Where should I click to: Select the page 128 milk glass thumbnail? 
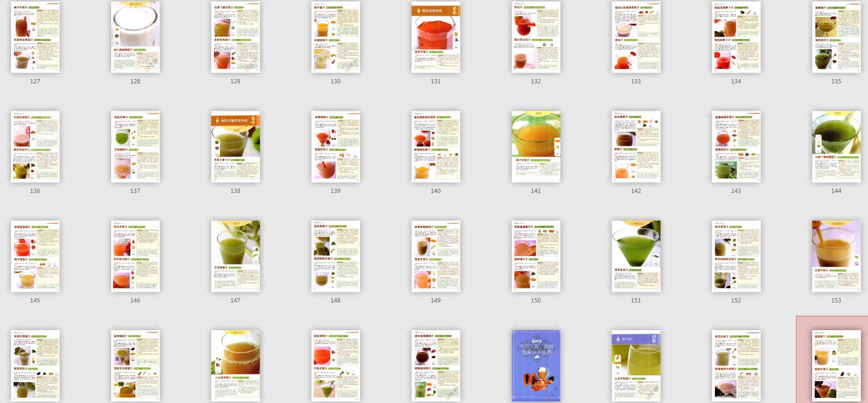pos(135,37)
